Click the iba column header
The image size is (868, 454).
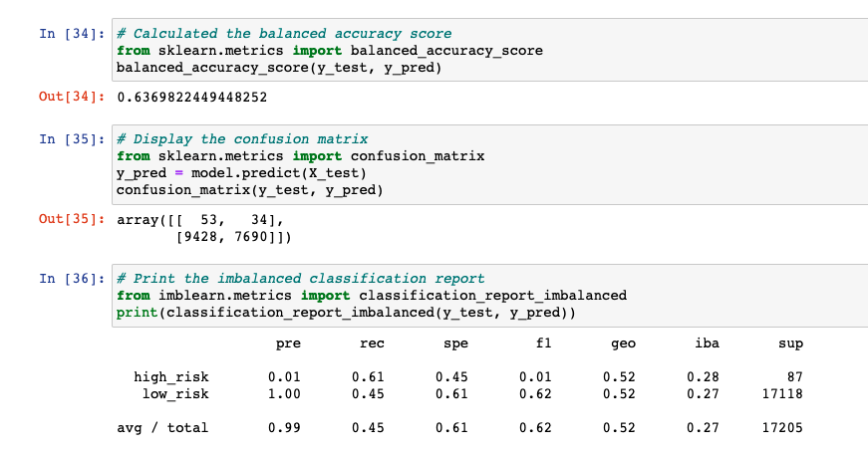pyautogui.click(x=707, y=343)
